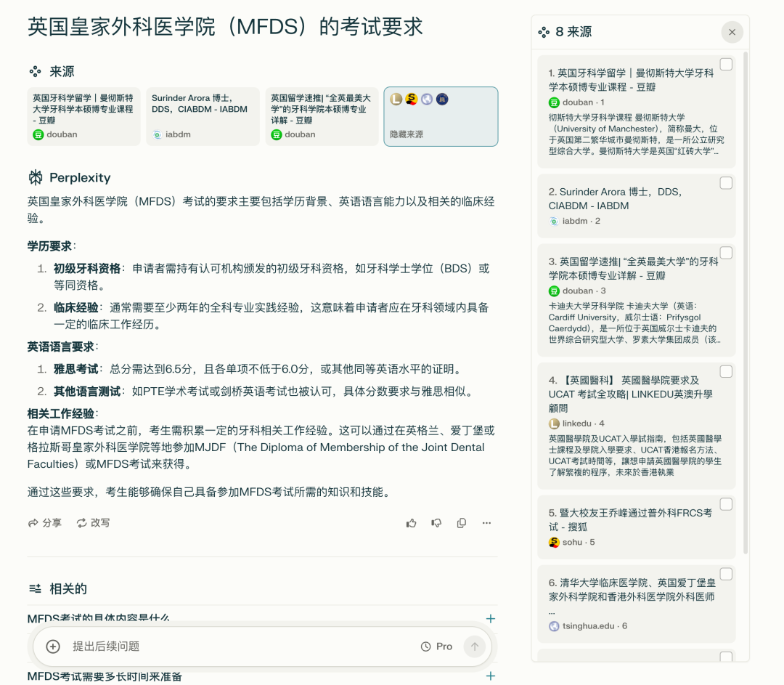Open panel source 5 暨大校友王乔峰 title
The image size is (784, 685).
point(630,520)
